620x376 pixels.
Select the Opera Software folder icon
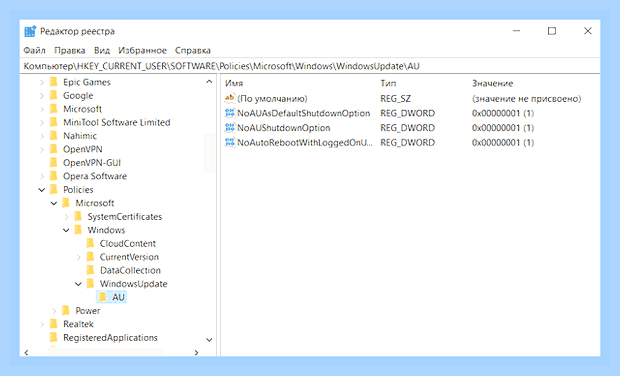click(54, 176)
